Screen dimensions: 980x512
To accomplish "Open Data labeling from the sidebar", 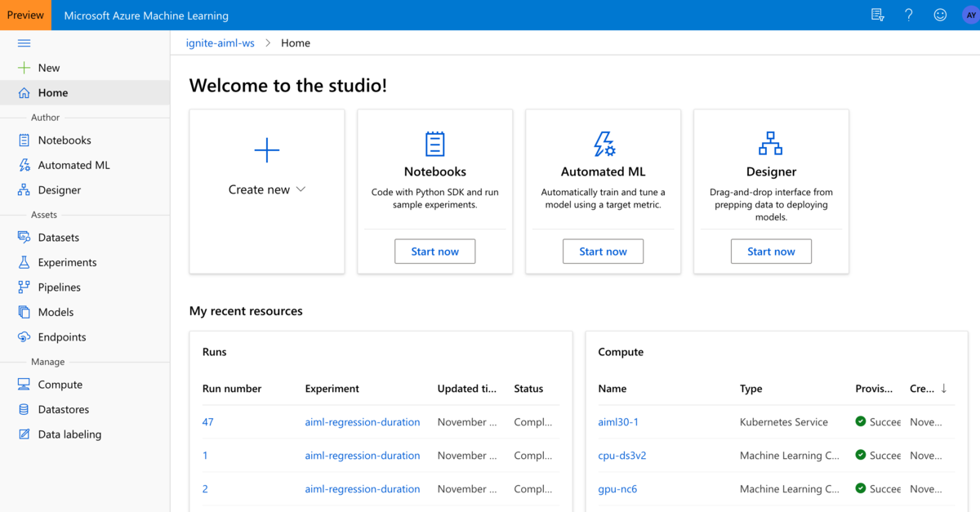I will pos(69,434).
